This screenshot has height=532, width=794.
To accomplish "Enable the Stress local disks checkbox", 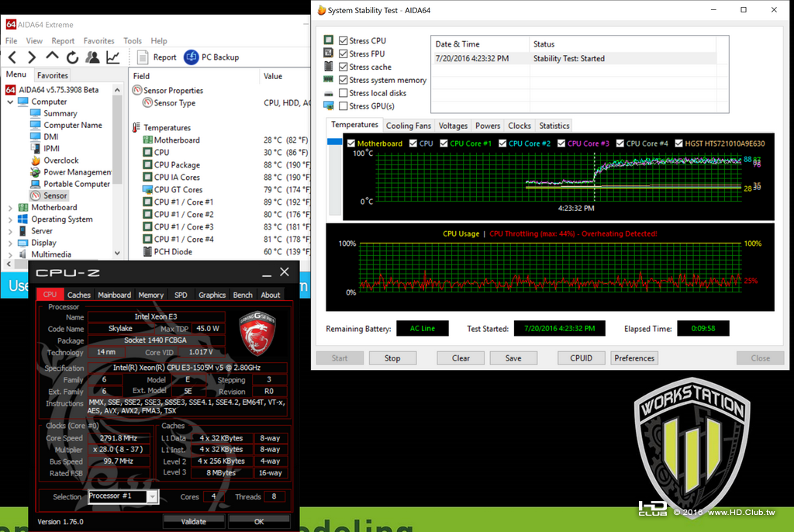I will (x=343, y=93).
